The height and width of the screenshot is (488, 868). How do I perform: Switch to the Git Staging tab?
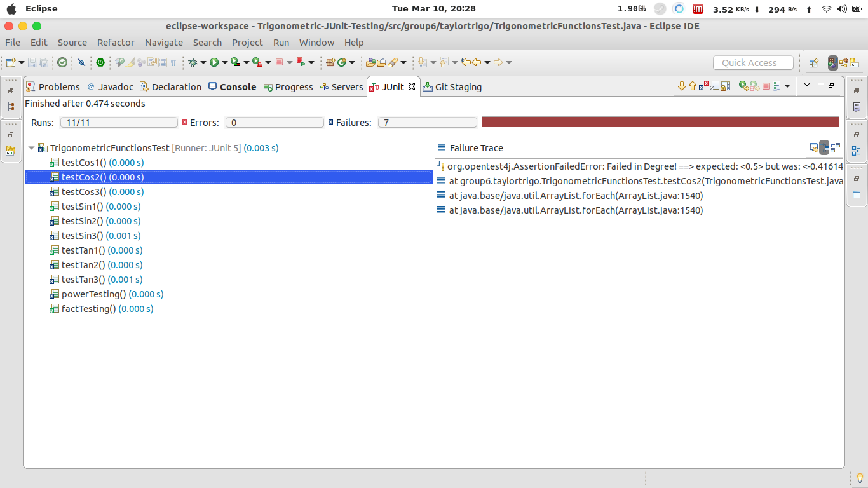(x=452, y=86)
